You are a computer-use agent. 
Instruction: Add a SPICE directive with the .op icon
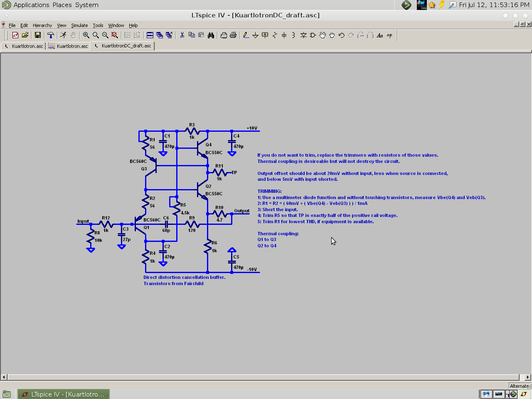(389, 35)
